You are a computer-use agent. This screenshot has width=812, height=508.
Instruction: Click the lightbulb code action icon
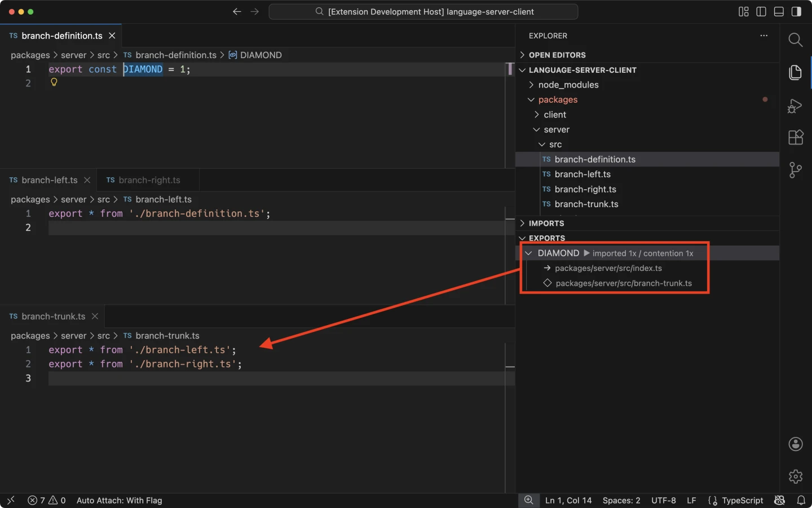tap(54, 82)
